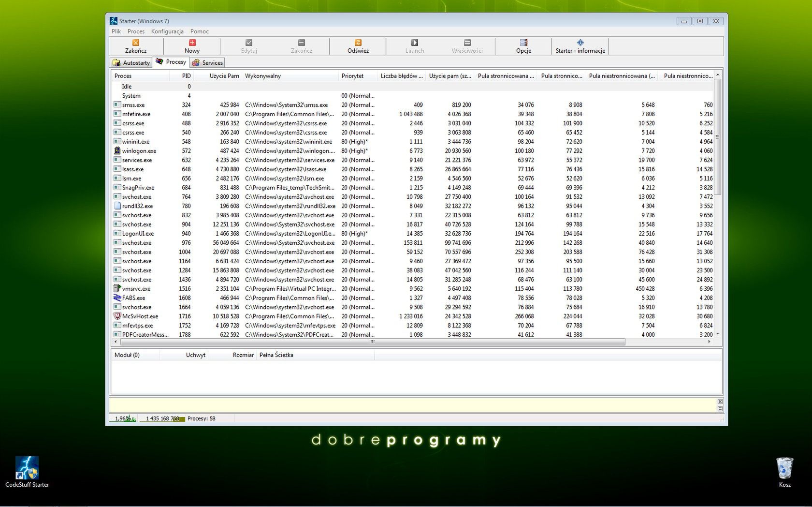
Task: Click CPU usage 1,96% status indicator
Action: [x=123, y=418]
